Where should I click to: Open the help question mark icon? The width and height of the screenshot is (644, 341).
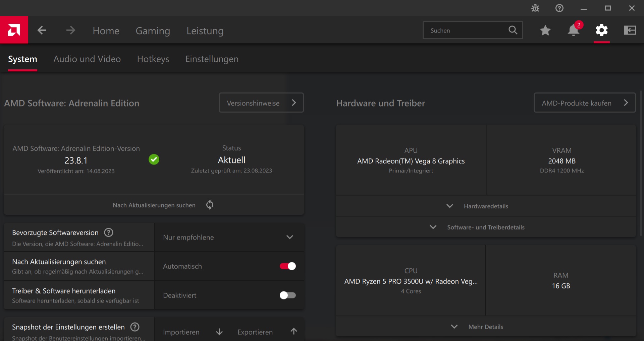[559, 8]
